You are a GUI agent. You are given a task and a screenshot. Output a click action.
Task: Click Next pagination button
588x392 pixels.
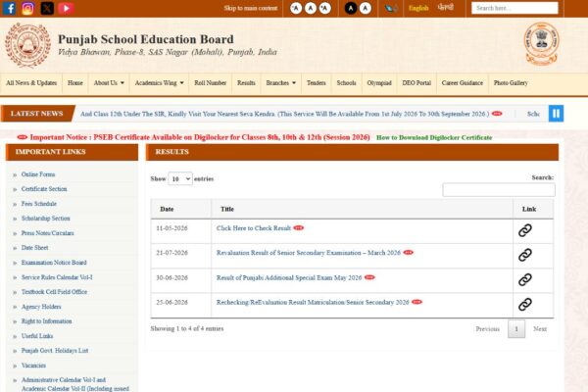coord(540,329)
